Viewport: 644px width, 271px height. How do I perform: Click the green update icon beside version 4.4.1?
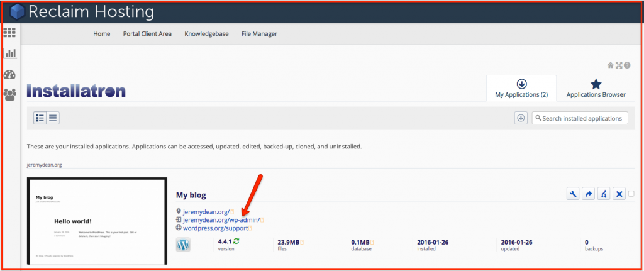pyautogui.click(x=236, y=242)
